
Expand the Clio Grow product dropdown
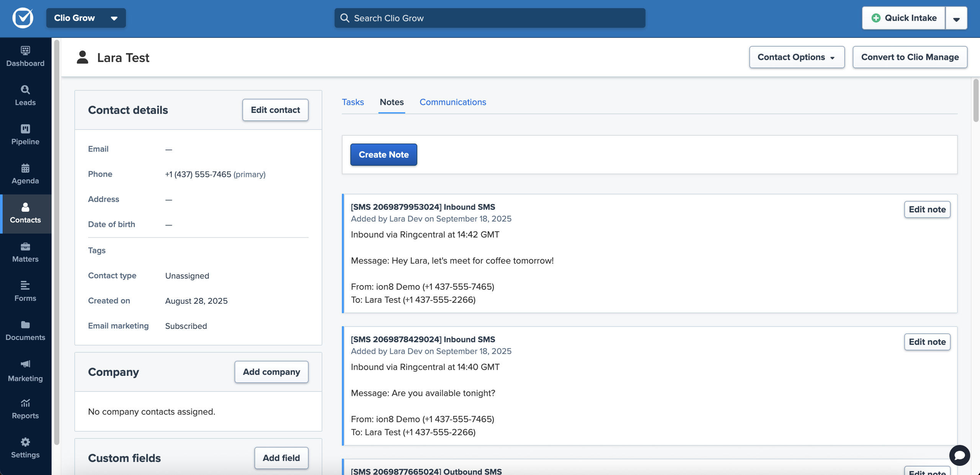pos(86,18)
